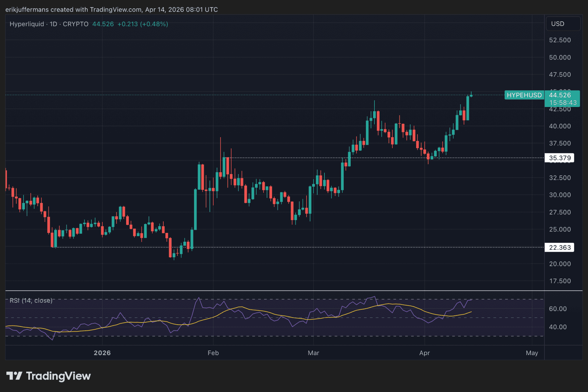Click the 1D interval text in the header

coord(54,24)
